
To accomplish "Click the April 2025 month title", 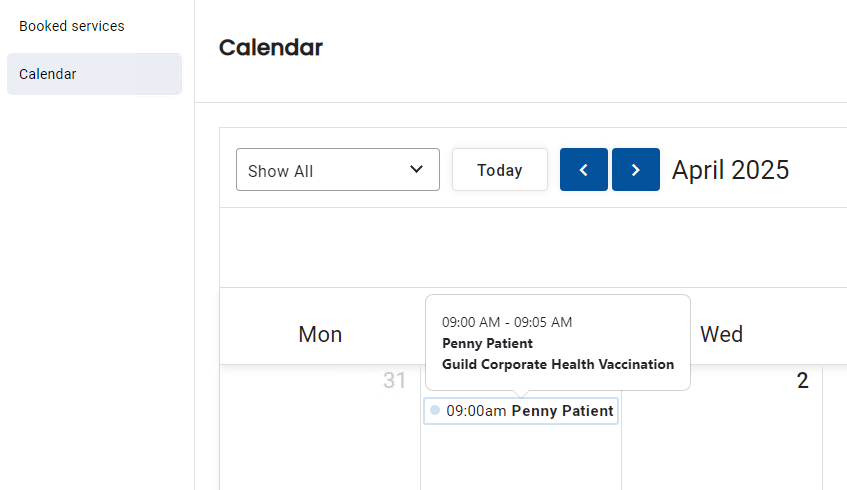I will [x=730, y=170].
